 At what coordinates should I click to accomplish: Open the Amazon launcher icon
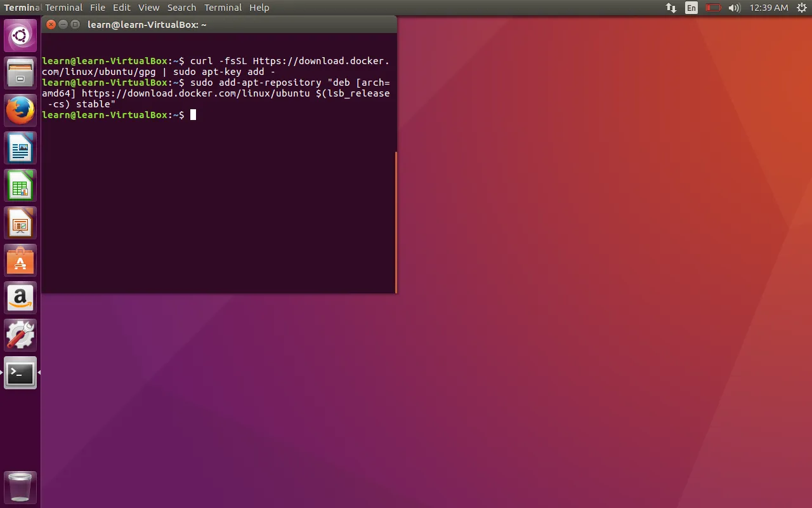20,298
